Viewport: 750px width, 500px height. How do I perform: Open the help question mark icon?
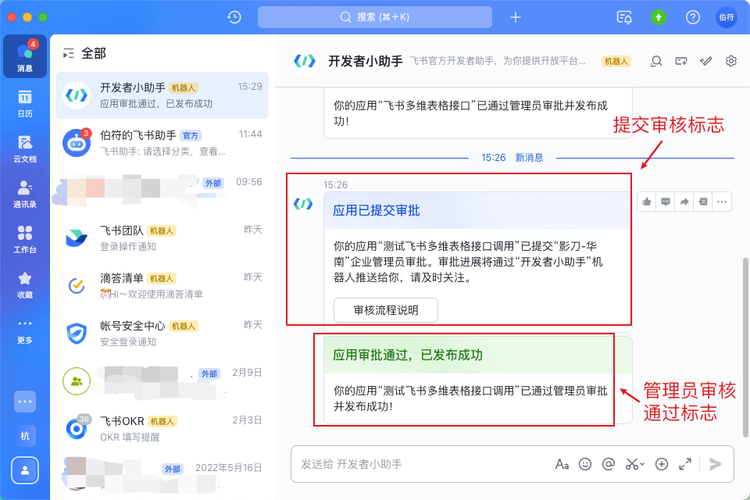click(693, 18)
